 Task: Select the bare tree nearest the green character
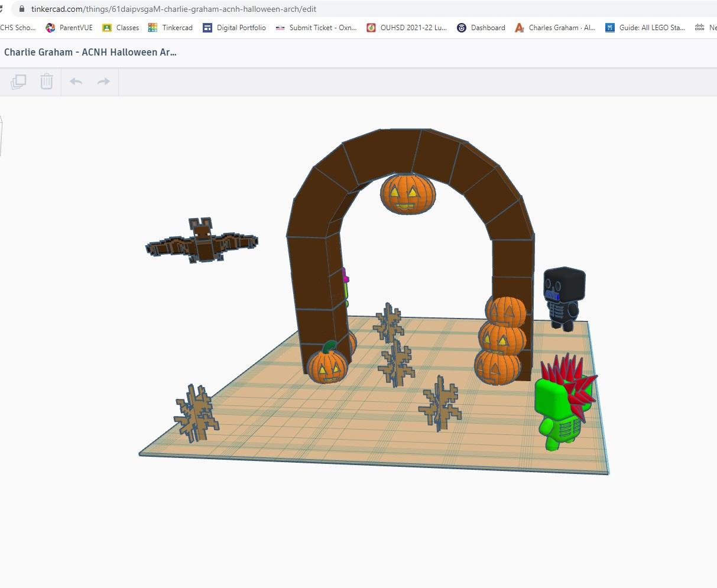tap(440, 404)
